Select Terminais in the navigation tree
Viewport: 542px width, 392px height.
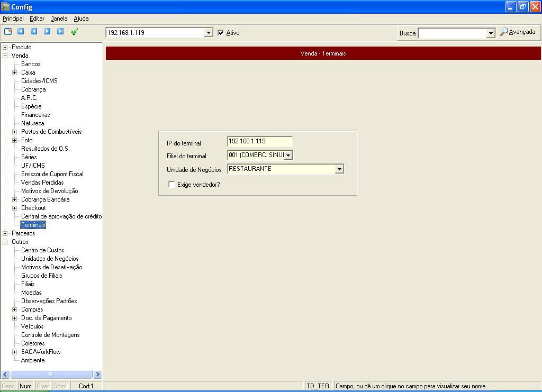33,225
